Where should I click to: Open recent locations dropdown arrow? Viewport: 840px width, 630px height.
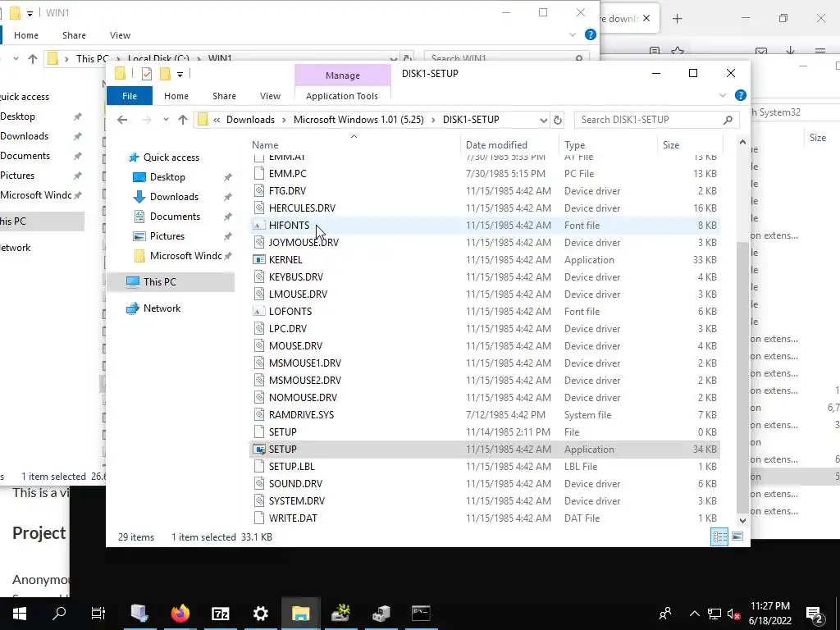coord(166,120)
